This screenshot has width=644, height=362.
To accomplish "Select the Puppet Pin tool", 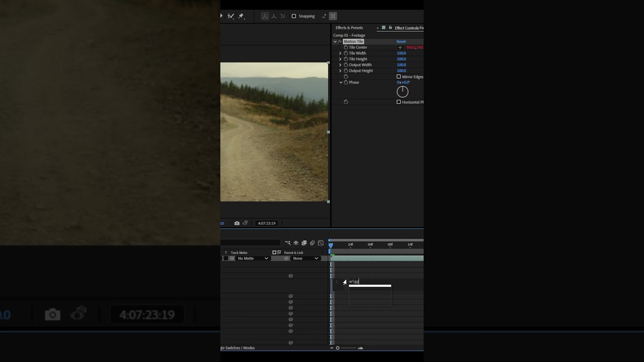I will (241, 16).
